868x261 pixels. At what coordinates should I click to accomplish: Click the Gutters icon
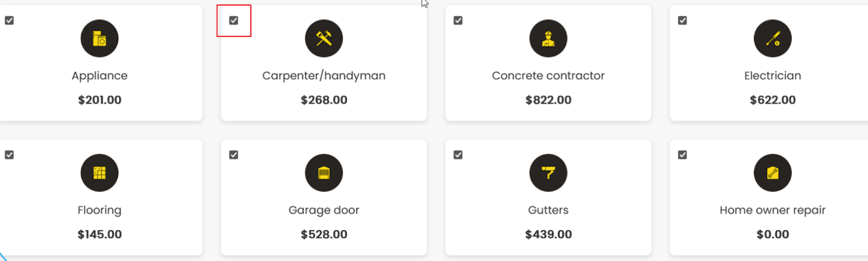coord(548,173)
